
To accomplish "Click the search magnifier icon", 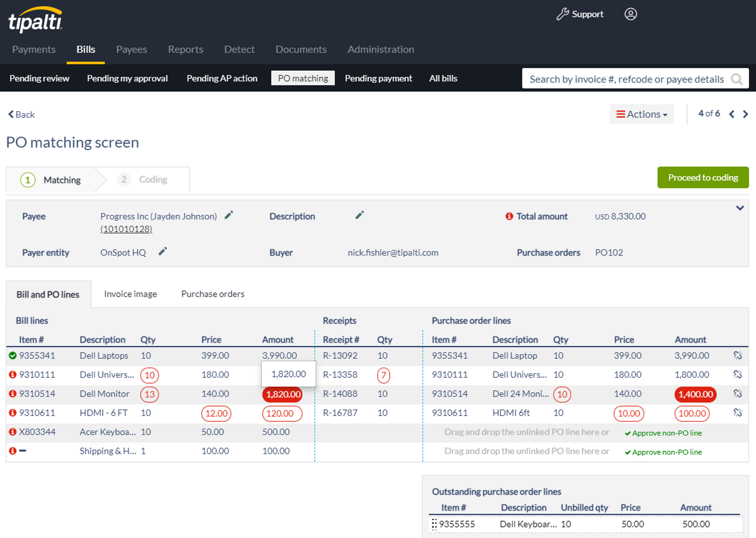I will (736, 79).
